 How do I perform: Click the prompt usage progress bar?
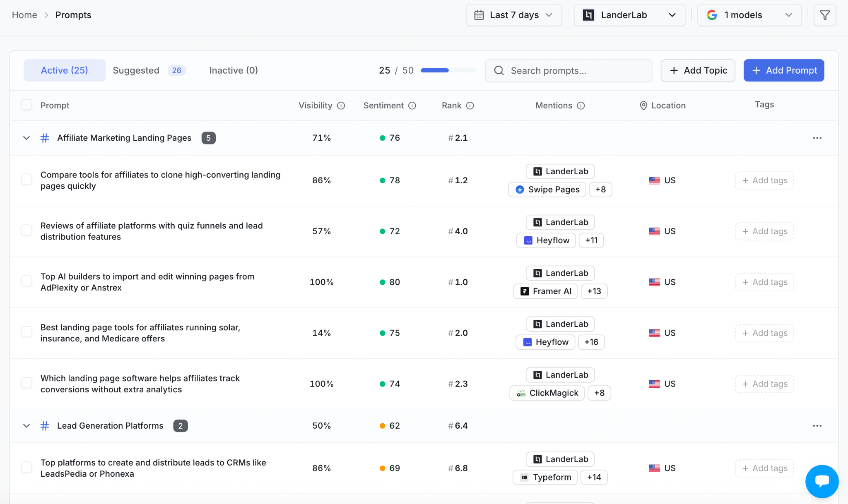[448, 70]
